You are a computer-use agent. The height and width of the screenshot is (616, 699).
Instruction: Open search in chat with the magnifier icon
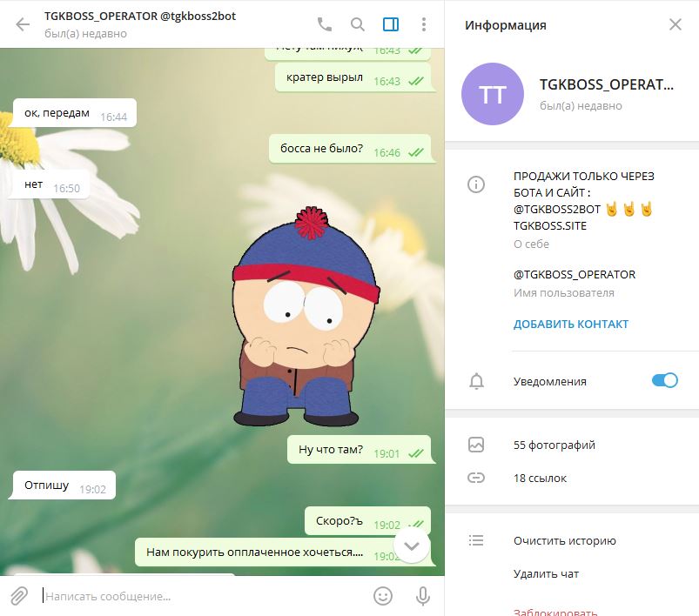point(358,24)
